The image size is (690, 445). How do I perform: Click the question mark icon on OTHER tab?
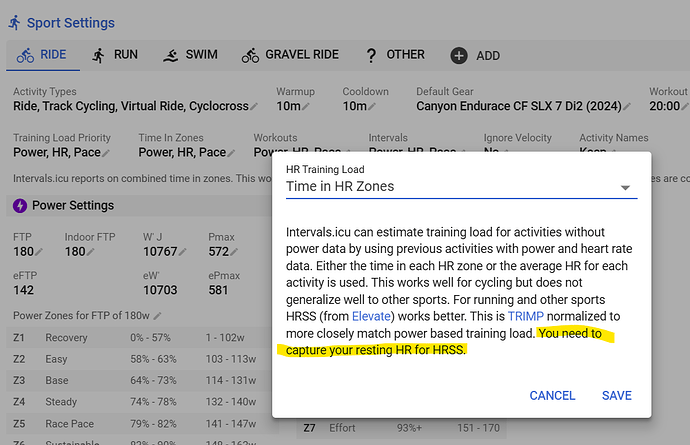371,56
